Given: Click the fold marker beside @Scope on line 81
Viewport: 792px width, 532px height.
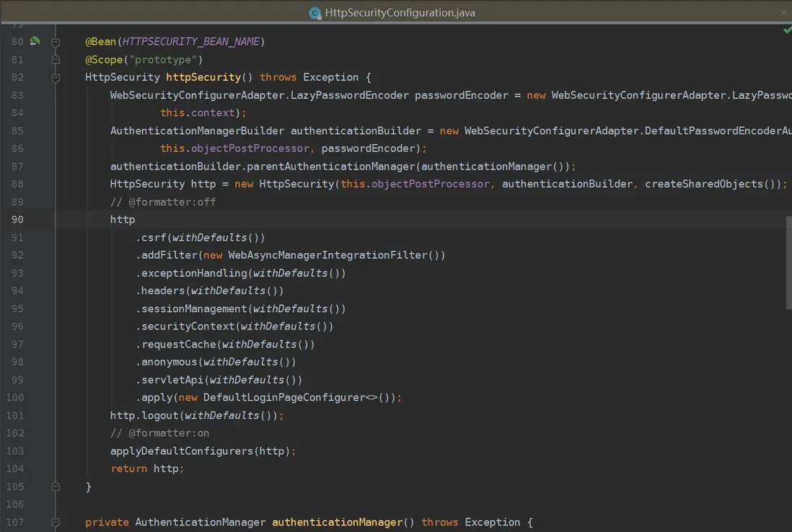Looking at the screenshot, I should pyautogui.click(x=56, y=59).
